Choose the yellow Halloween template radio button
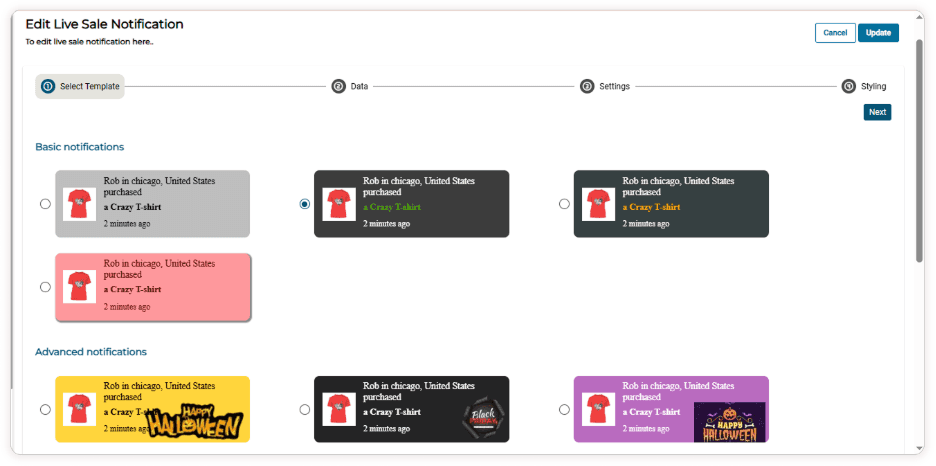The image size is (936, 466). [x=45, y=409]
